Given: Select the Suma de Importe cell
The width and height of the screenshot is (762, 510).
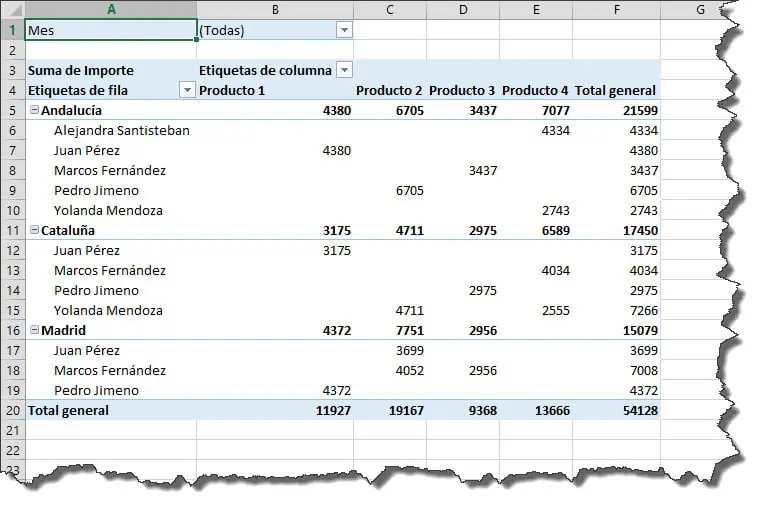Looking at the screenshot, I should (80, 70).
